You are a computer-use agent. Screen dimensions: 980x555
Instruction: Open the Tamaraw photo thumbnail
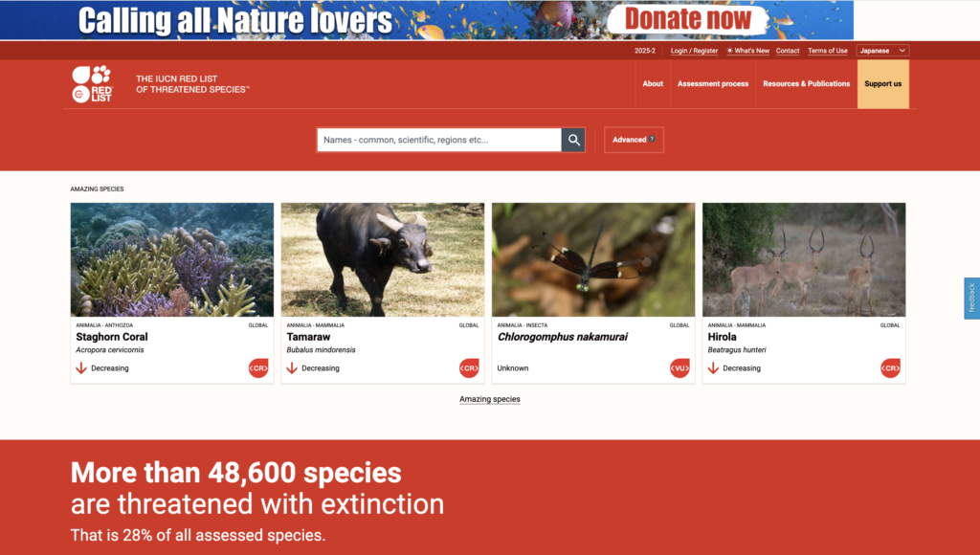click(383, 259)
